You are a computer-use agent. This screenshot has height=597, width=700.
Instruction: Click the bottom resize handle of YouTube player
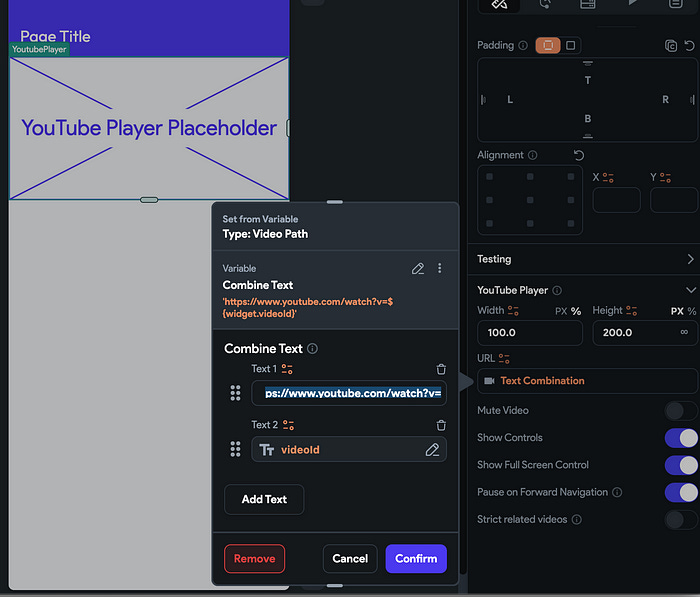point(149,200)
